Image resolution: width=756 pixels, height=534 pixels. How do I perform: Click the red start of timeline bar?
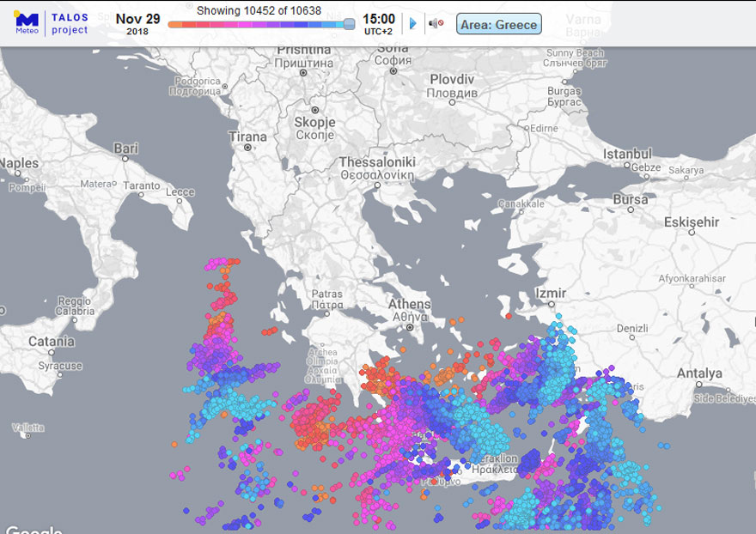click(x=174, y=25)
